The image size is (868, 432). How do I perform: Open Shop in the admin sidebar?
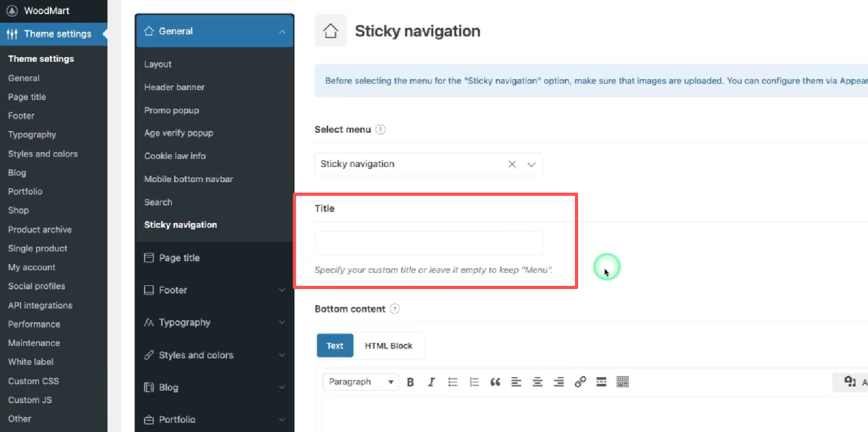18,210
